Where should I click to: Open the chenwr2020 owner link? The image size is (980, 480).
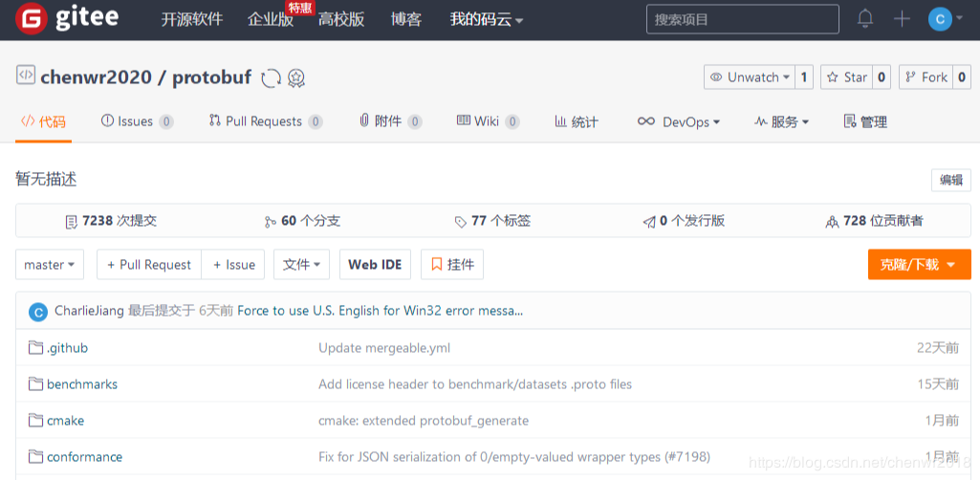(96, 77)
